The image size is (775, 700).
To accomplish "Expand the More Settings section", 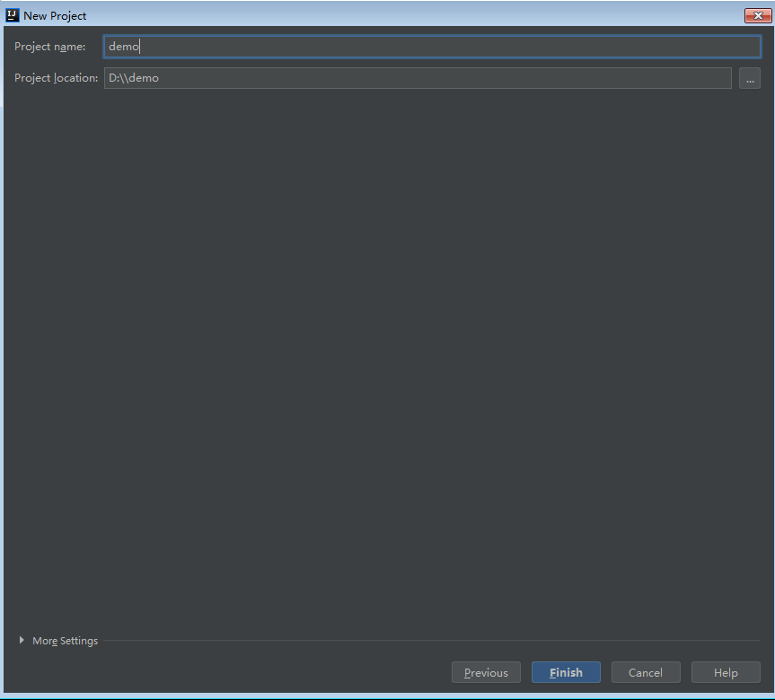I will click(58, 641).
